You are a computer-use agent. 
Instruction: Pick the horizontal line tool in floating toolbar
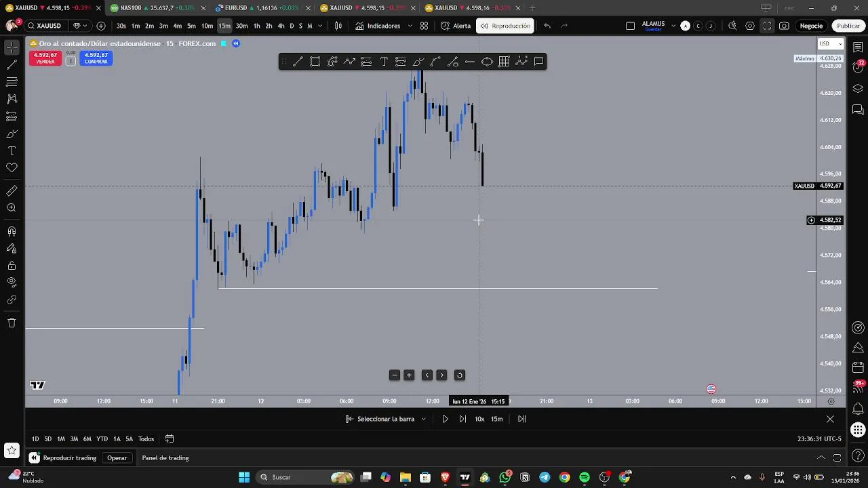(x=470, y=62)
